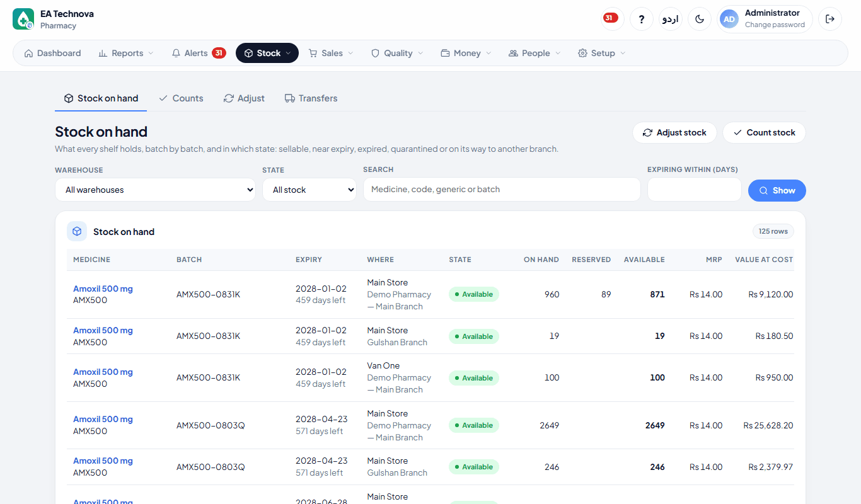This screenshot has height=504, width=861.
Task: Open Alerts with 31 badge in navigation
Action: coord(199,53)
